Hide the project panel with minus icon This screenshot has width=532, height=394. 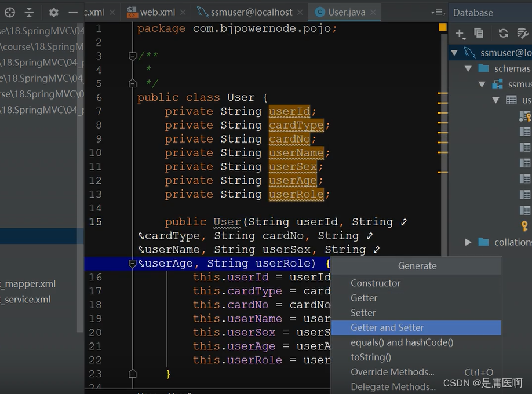pos(73,13)
